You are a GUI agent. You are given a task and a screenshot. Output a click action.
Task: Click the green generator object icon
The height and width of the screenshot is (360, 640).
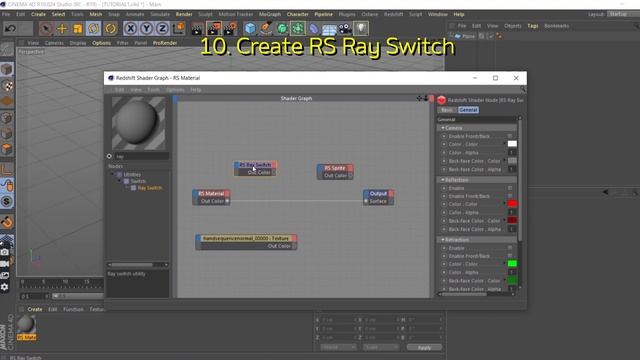(x=282, y=29)
